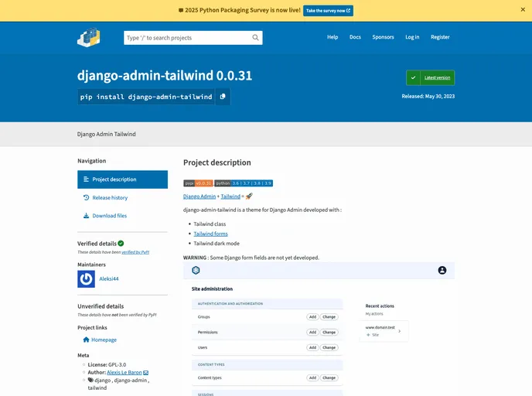Select the Project description tab

(x=122, y=179)
